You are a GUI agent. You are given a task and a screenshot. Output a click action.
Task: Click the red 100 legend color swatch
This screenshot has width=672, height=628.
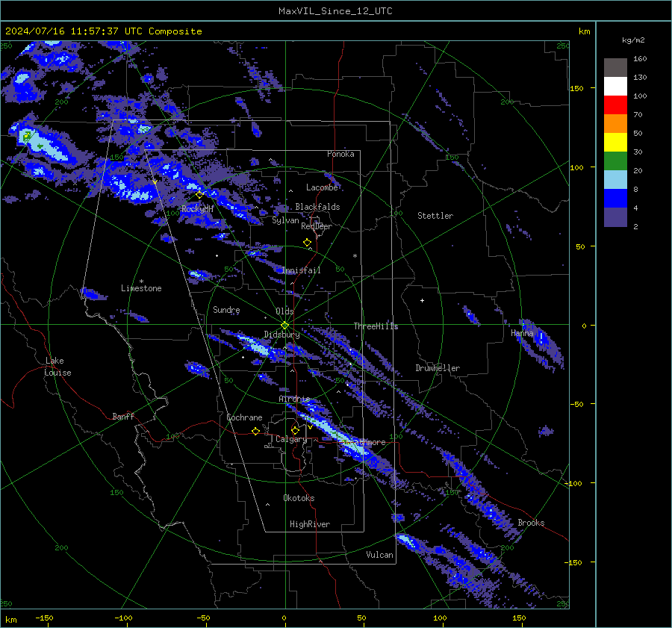(615, 105)
